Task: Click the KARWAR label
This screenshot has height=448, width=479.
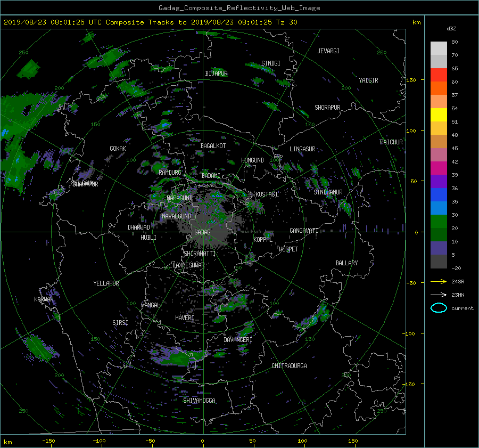Action: [44, 299]
